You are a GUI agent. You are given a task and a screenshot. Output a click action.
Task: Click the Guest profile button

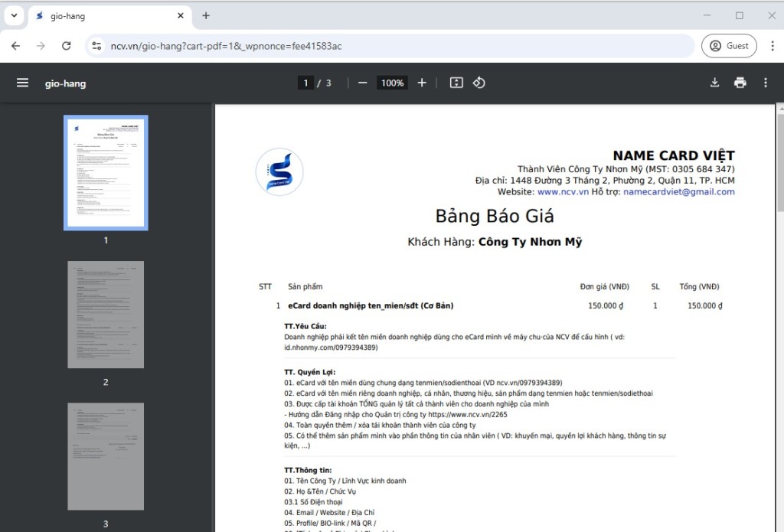point(729,46)
